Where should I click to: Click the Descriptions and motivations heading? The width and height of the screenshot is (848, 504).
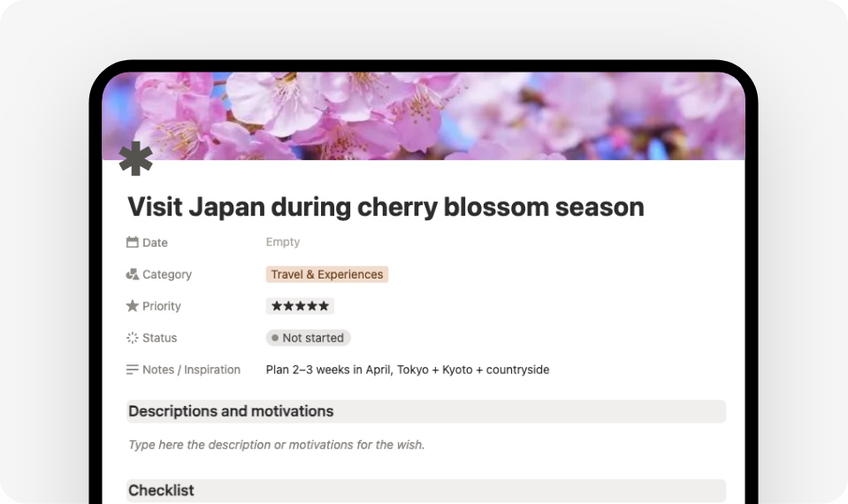point(231,411)
